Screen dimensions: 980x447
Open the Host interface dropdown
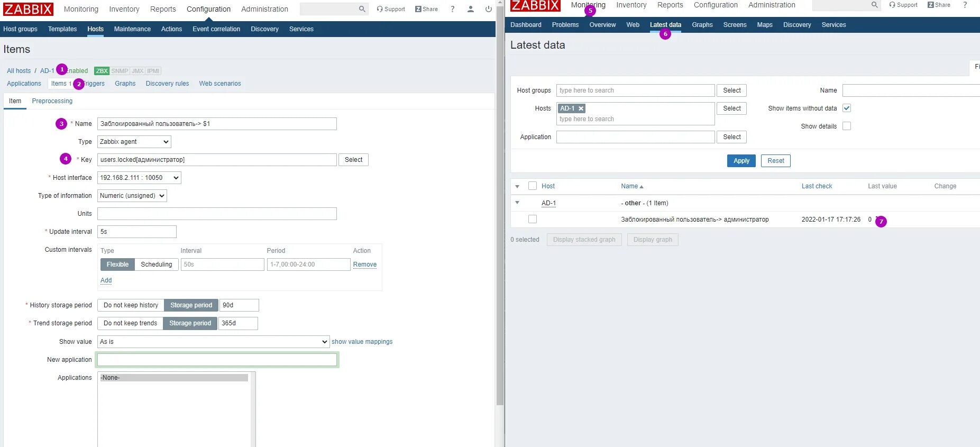click(x=139, y=178)
